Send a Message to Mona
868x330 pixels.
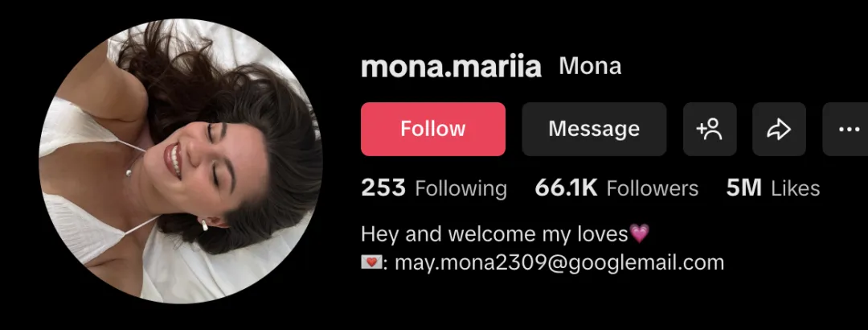click(x=594, y=130)
